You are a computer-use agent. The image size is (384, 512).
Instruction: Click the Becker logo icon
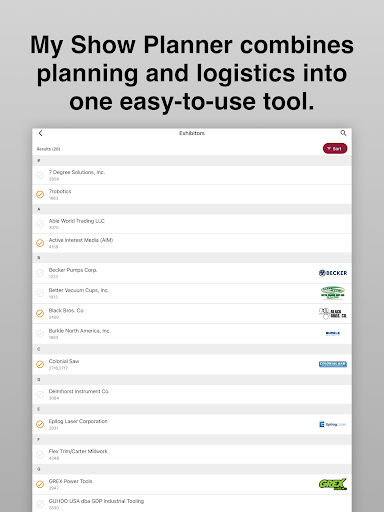tap(333, 273)
